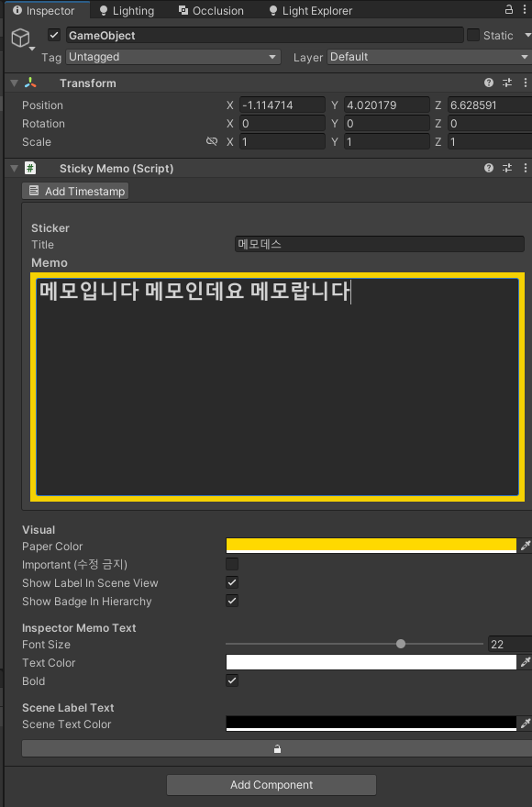The width and height of the screenshot is (532, 807).
Task: Edit the Sticker Title field
Action: point(380,244)
